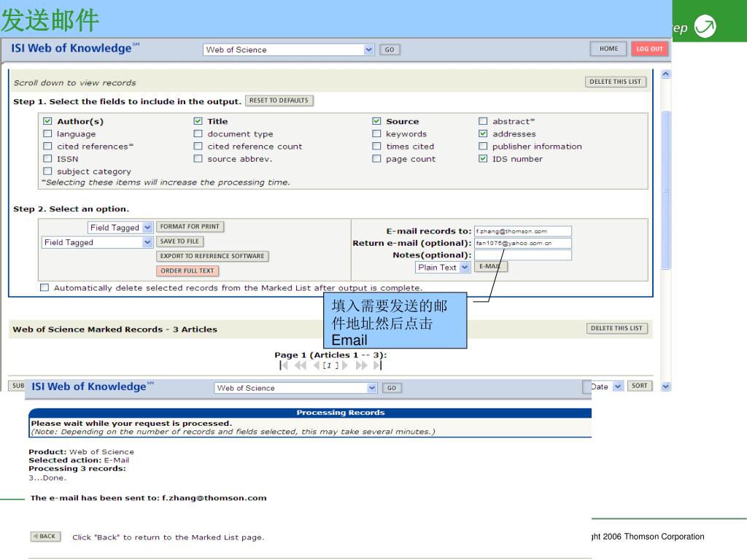Image resolution: width=747 pixels, height=560 pixels.
Task: Jump back ten pages with double-left arrow
Action: (x=300, y=365)
